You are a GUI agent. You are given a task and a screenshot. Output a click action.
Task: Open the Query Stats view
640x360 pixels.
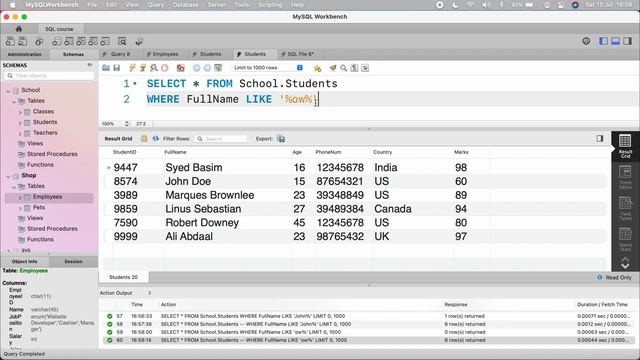(625, 239)
